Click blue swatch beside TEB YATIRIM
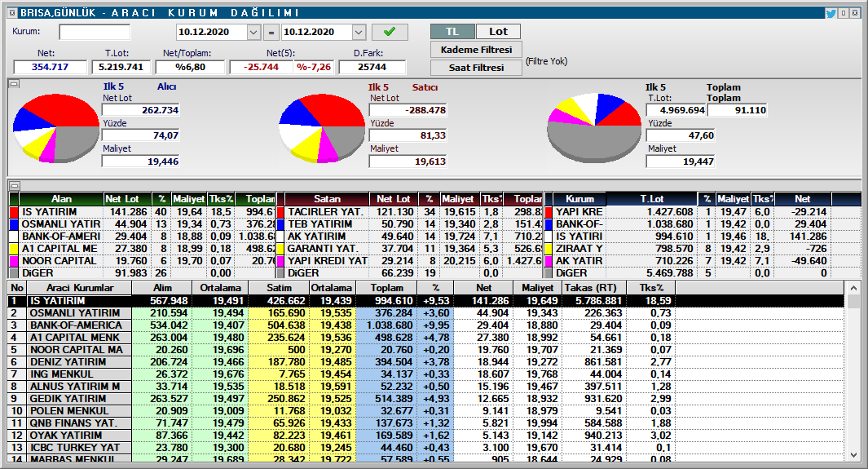 [280, 224]
